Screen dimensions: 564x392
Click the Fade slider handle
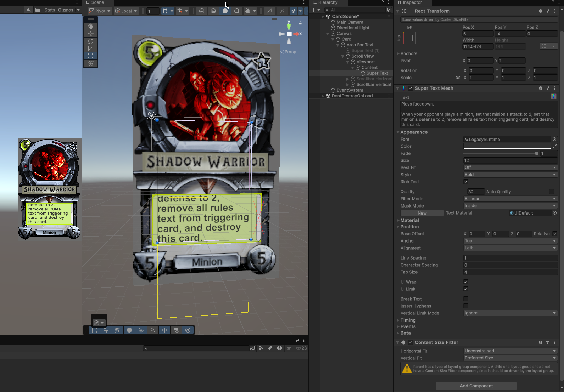point(537,153)
